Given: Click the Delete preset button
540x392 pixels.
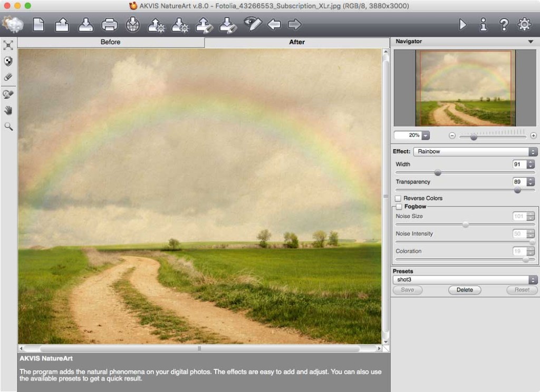Looking at the screenshot, I should click(x=465, y=290).
